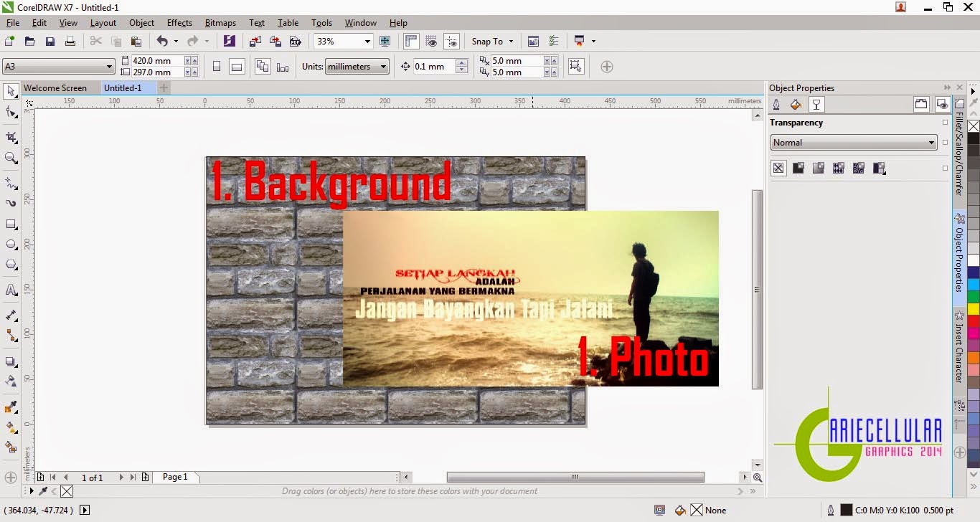Select Uniform transparency icon
Screen dimensions: 980x522
[x=798, y=169]
